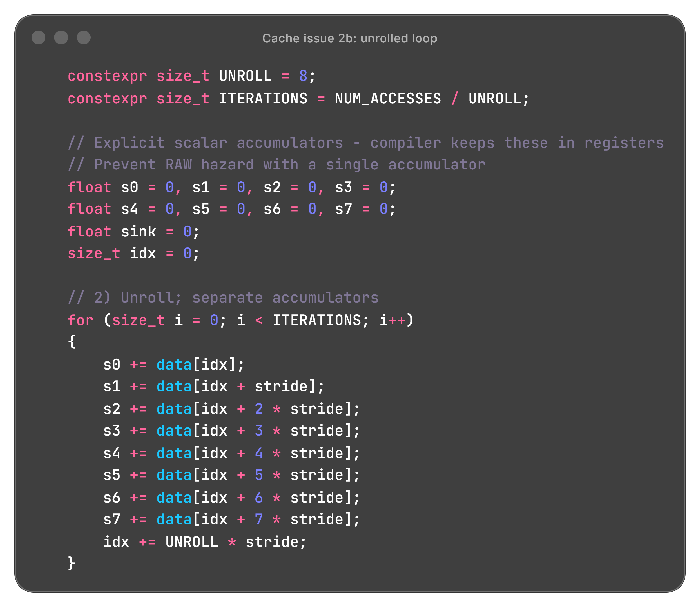
Task: Click the 'Explicit scalar accumulators' comment line
Action: point(365,143)
